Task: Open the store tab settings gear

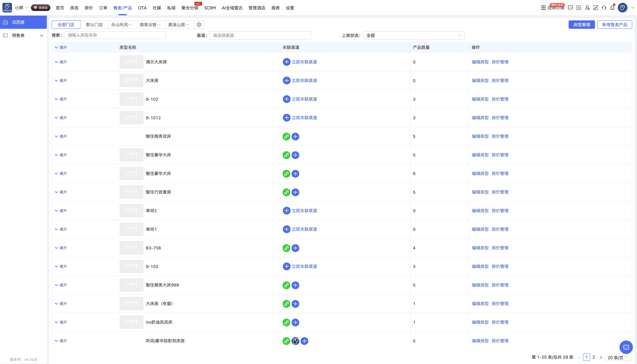Action: tap(199, 24)
